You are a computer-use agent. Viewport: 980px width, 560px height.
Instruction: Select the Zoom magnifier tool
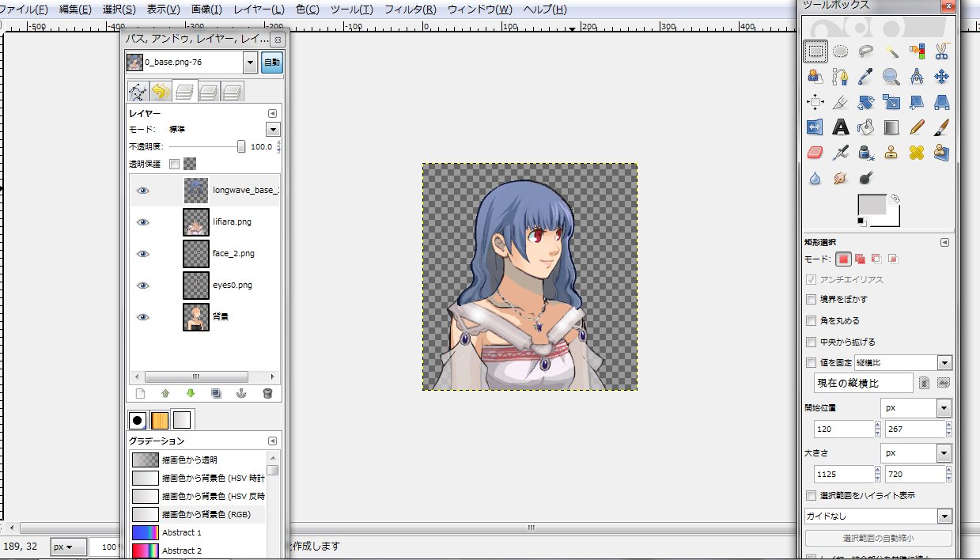(891, 77)
